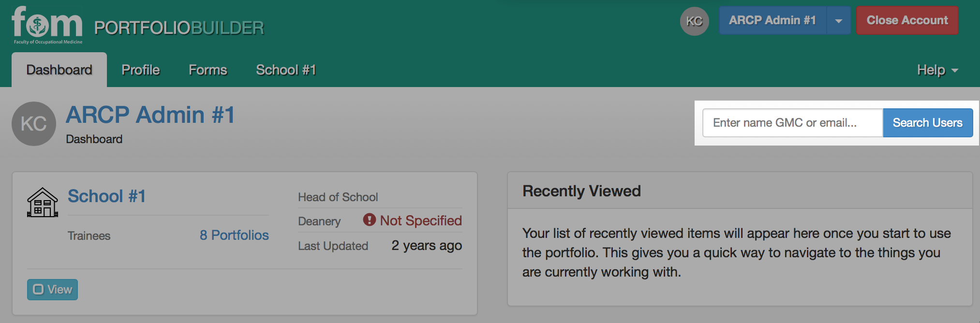Open the ARCP Admin #1 dropdown arrow
980x323 pixels.
pyautogui.click(x=839, y=20)
